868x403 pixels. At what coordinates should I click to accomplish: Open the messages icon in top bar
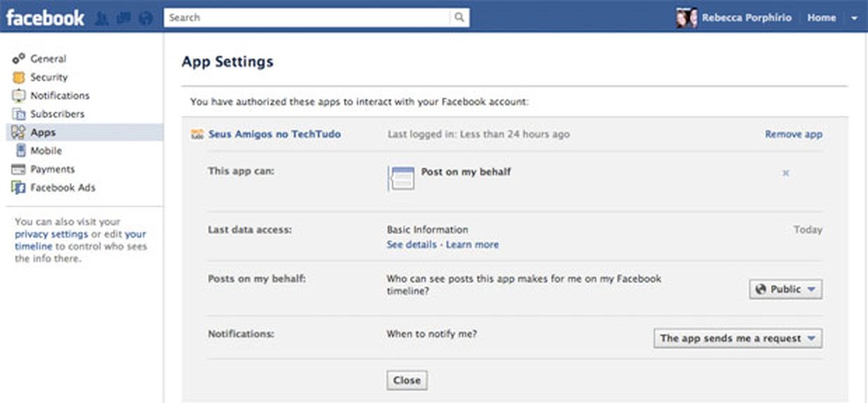(123, 18)
